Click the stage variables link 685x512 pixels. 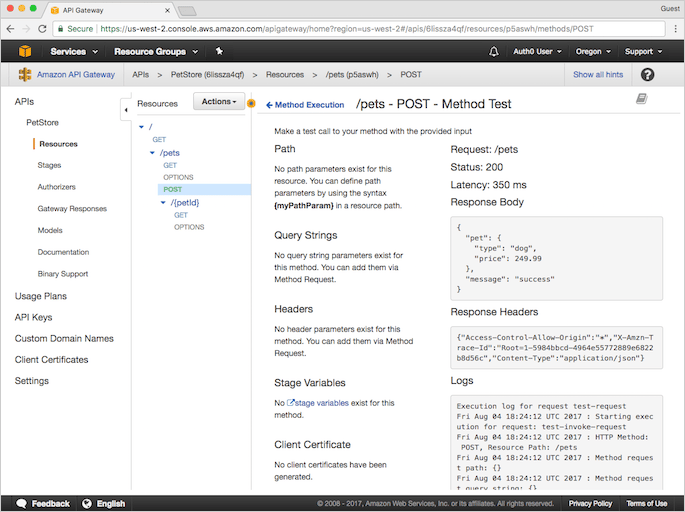tap(322, 403)
